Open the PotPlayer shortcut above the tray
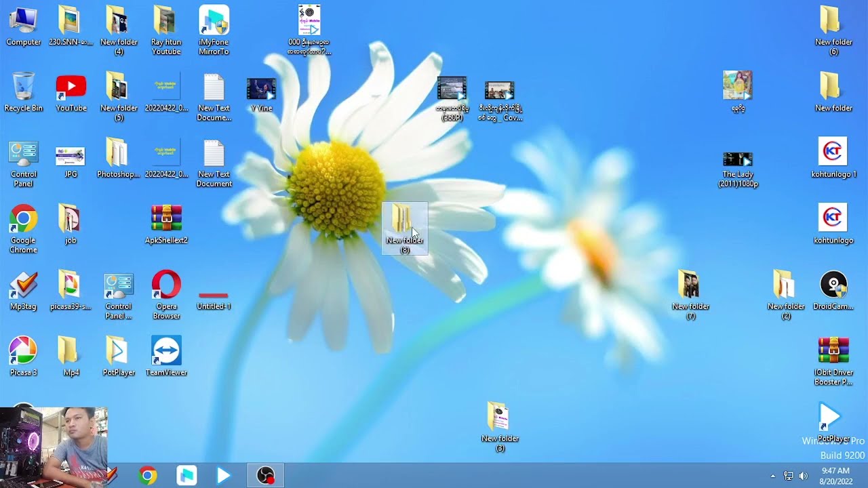Viewport: 868px width, 488px height. pos(833,422)
